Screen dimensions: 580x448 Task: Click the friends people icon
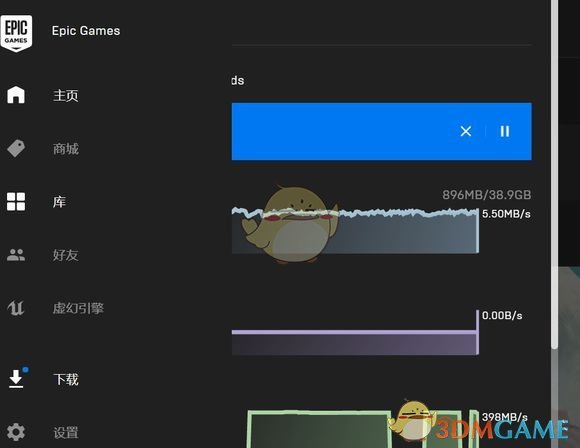point(16,255)
